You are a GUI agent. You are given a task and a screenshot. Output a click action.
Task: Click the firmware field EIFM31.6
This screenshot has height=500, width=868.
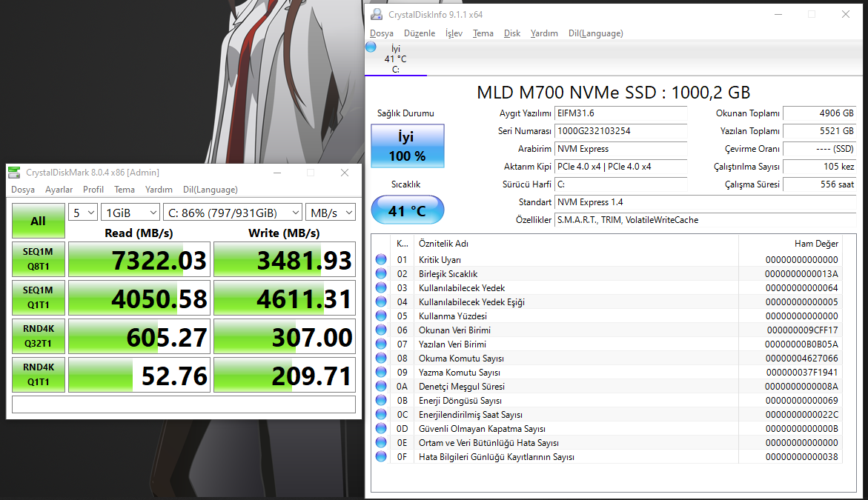(620, 113)
